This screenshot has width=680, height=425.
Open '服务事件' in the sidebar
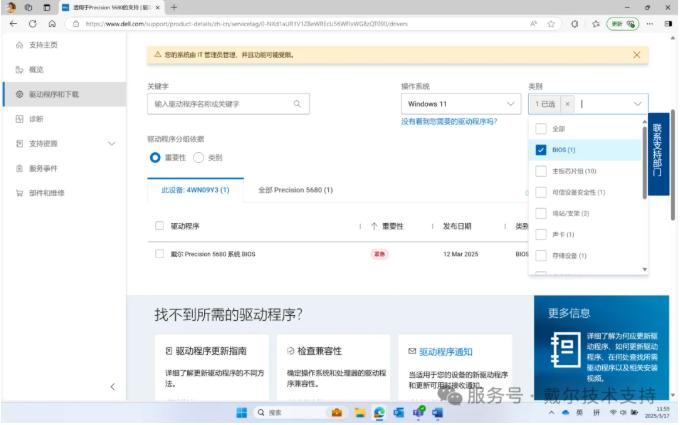[x=43, y=168]
